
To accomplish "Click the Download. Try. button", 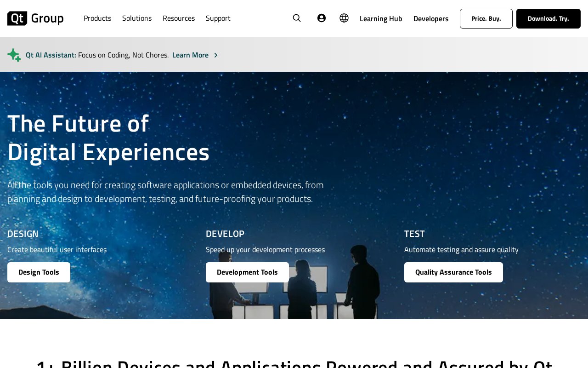I will 548,18.
